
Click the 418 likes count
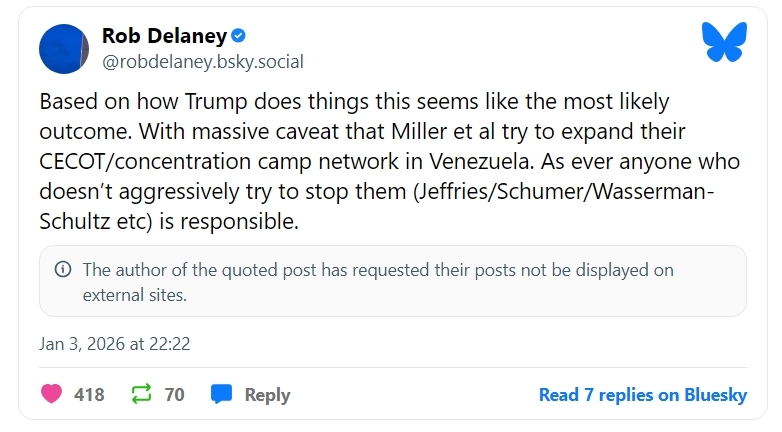[x=89, y=395]
